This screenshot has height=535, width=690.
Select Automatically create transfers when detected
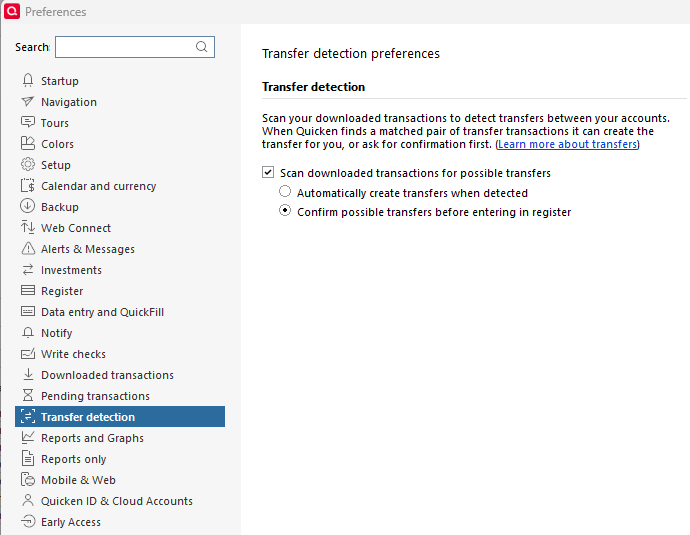[285, 192]
